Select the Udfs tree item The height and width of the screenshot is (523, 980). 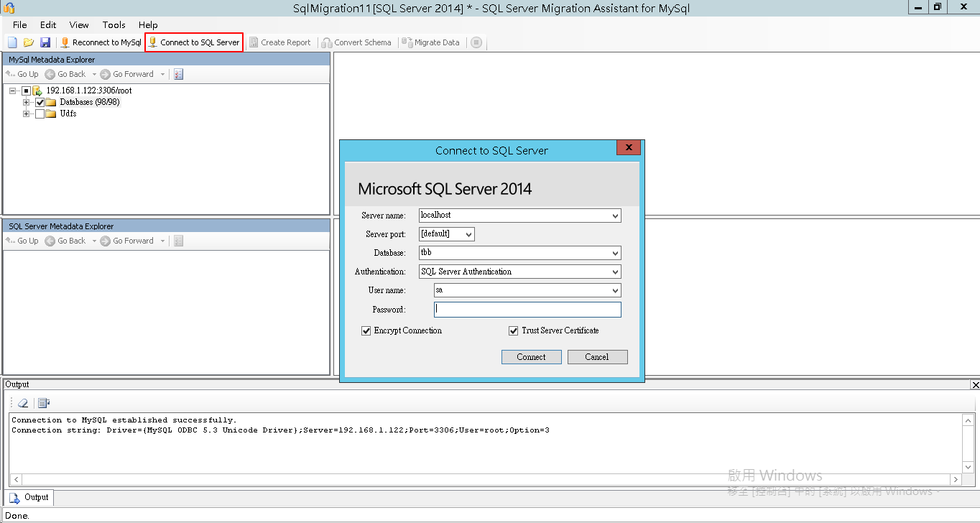68,114
